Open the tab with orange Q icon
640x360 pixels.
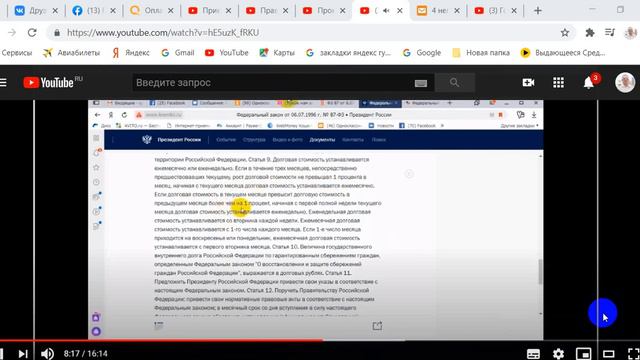tap(145, 11)
